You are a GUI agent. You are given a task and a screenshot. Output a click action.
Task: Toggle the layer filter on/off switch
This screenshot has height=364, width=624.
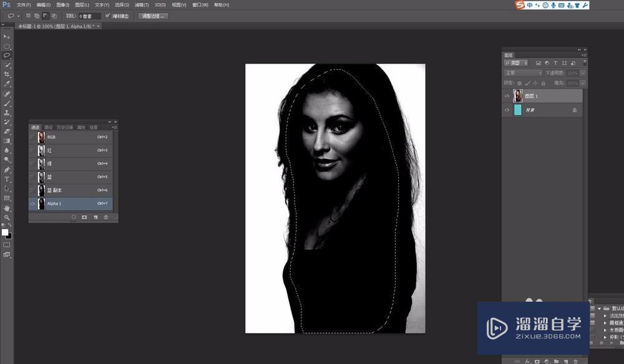pos(585,62)
